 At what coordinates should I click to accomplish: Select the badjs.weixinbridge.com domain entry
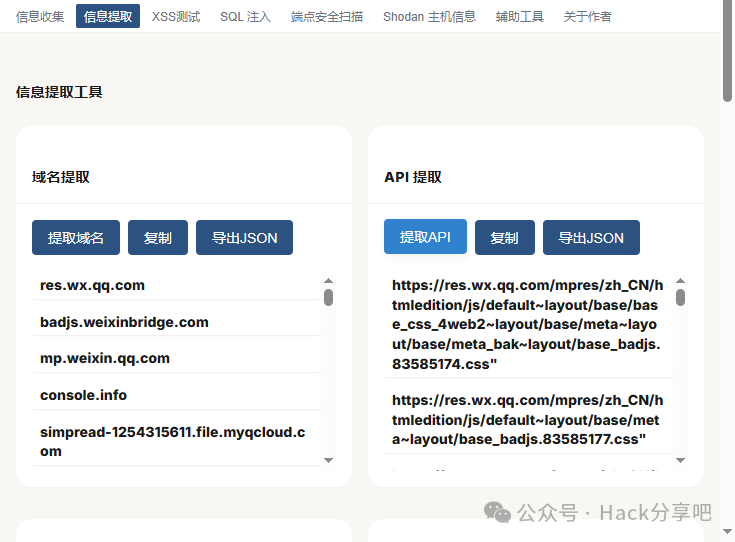coord(176,322)
